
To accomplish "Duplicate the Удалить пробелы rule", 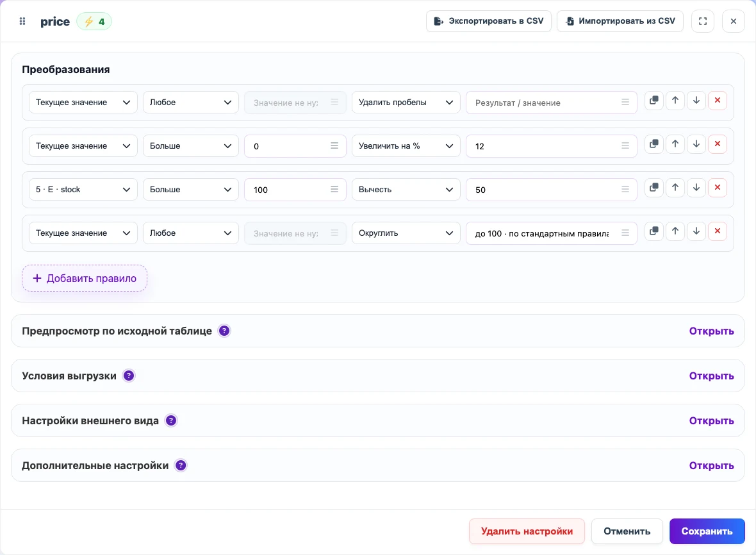I will tap(653, 100).
